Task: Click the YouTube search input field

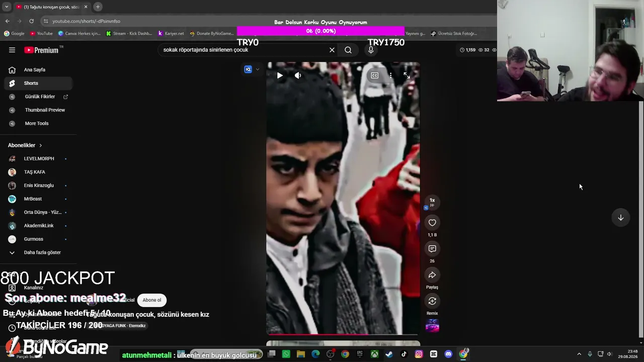Action: [x=244, y=50]
